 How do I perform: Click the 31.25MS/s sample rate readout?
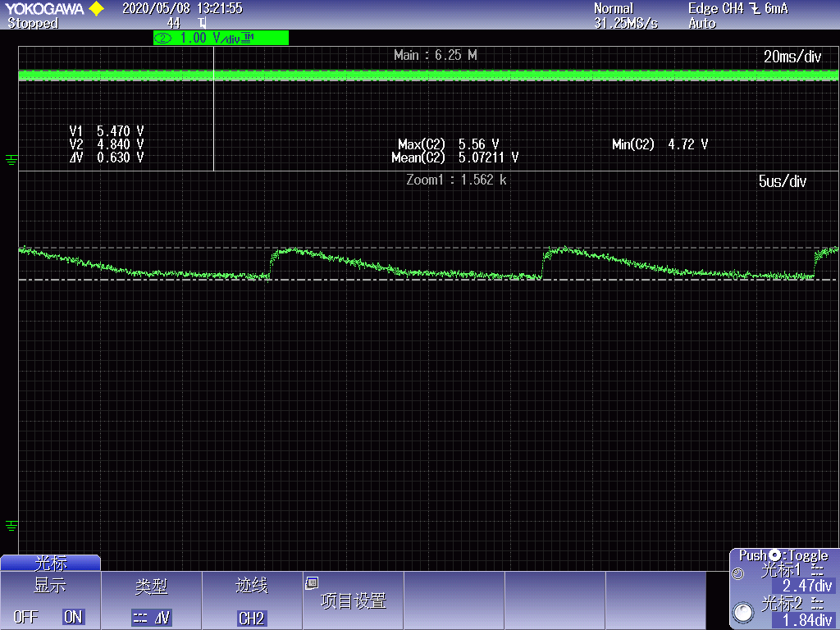(626, 23)
